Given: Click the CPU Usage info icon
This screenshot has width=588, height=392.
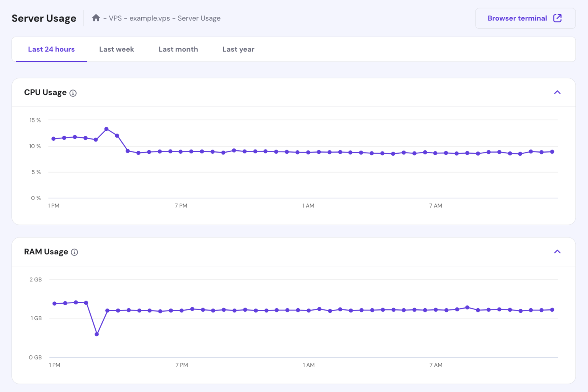Looking at the screenshot, I should [x=73, y=93].
